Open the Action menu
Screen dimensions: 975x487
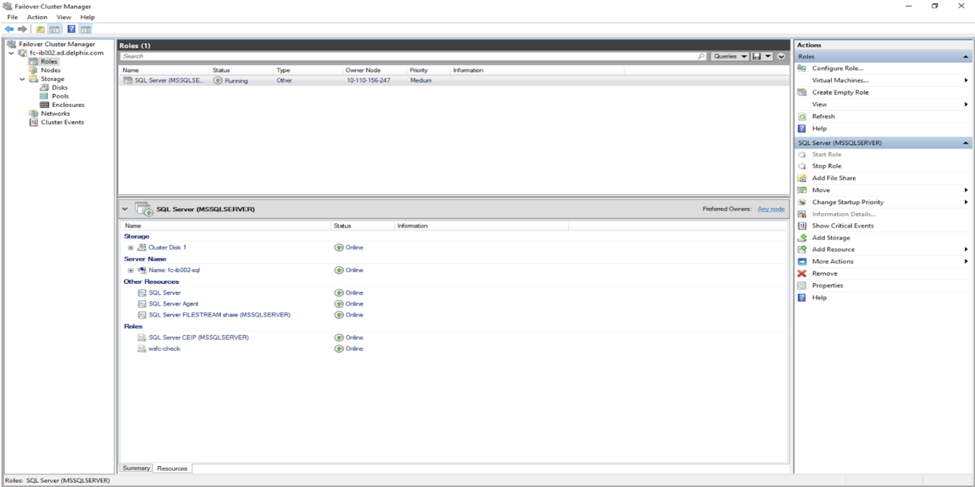pos(37,17)
